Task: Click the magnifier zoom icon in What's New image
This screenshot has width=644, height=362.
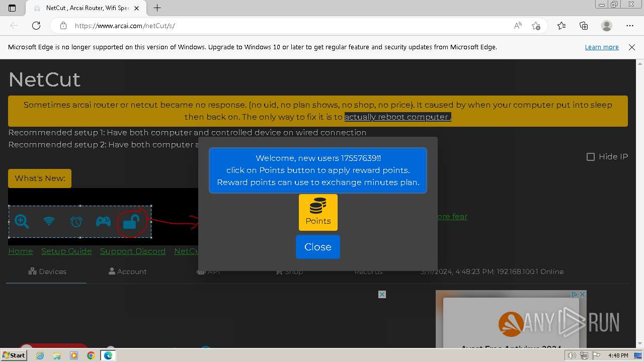Action: [22, 221]
